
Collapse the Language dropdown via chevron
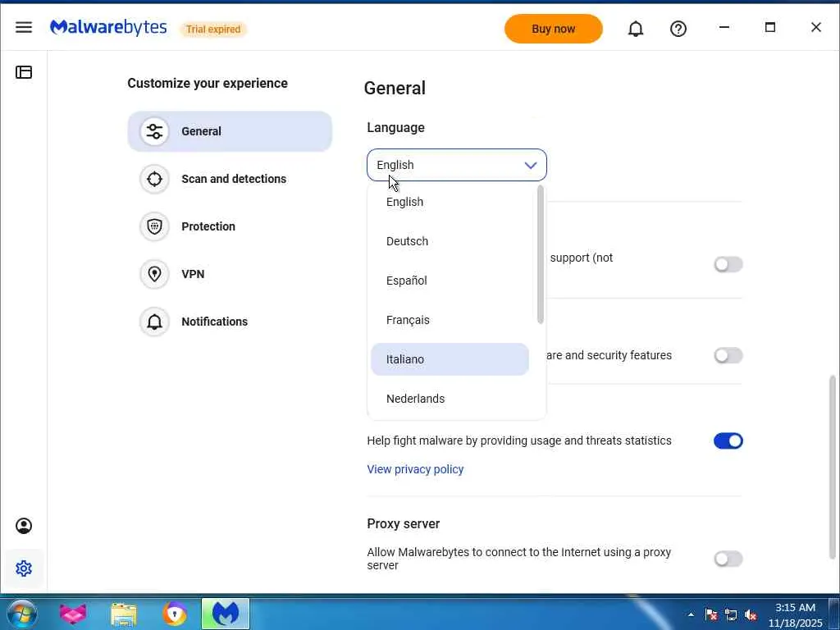point(531,165)
